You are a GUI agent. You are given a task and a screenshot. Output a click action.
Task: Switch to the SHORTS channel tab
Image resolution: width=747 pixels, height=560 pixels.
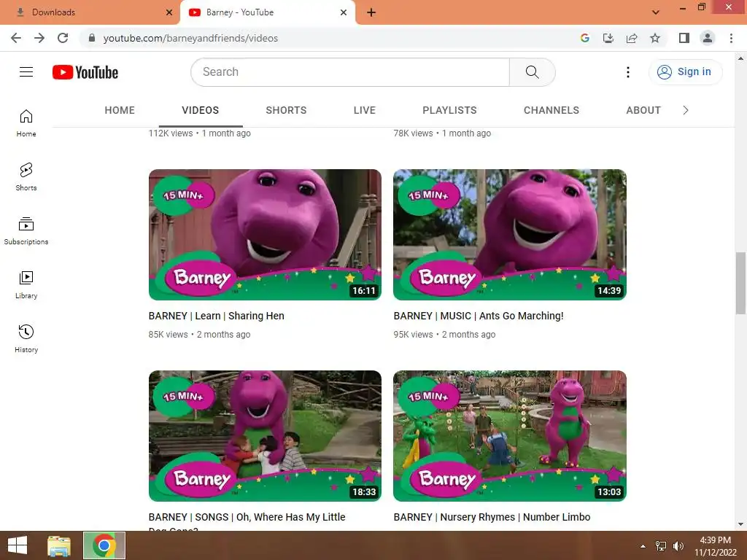coord(286,111)
